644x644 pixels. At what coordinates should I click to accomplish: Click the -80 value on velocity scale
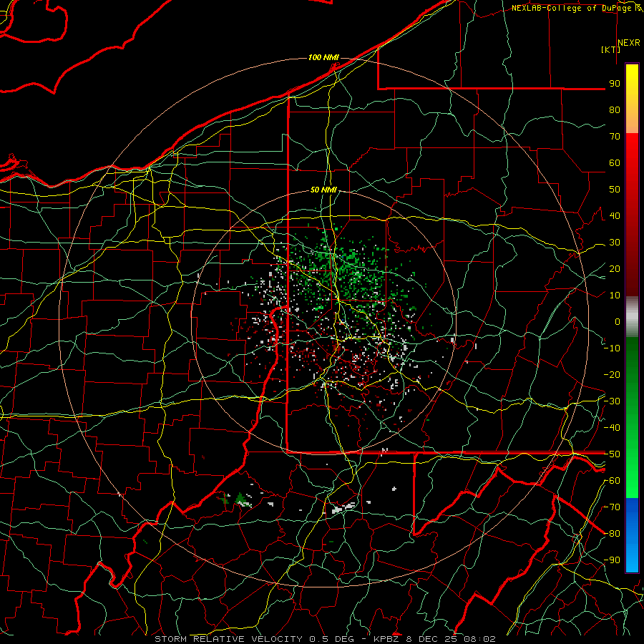tap(612, 534)
